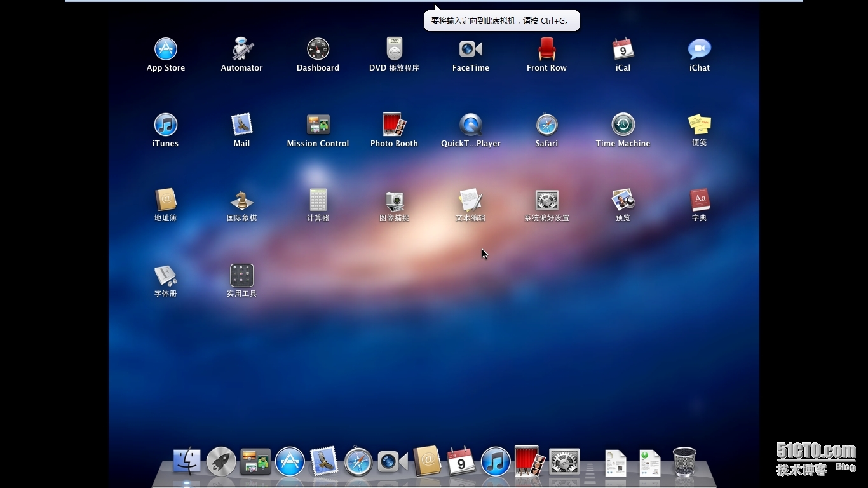Open Mission Control from the Dock
Viewport: 868px width, 488px height.
coord(255,462)
